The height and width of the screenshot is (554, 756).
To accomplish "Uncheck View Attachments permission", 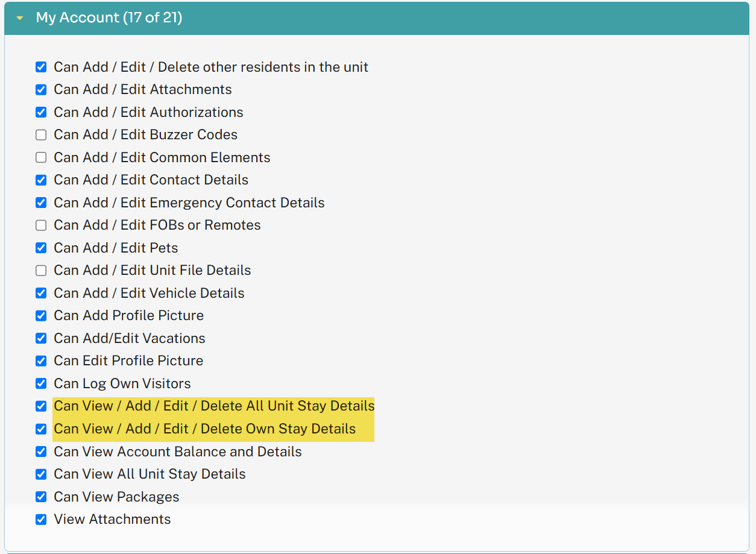I will pyautogui.click(x=41, y=520).
